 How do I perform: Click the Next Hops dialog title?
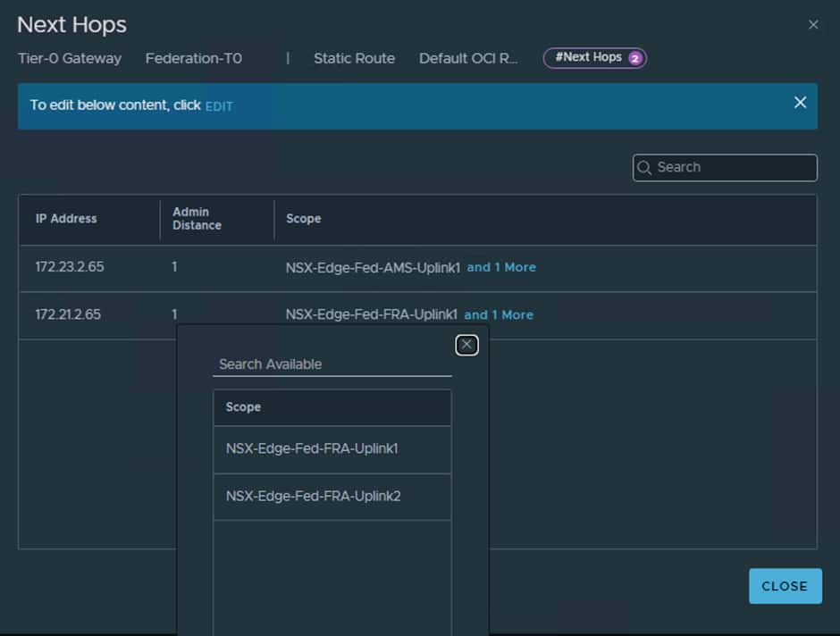point(71,25)
